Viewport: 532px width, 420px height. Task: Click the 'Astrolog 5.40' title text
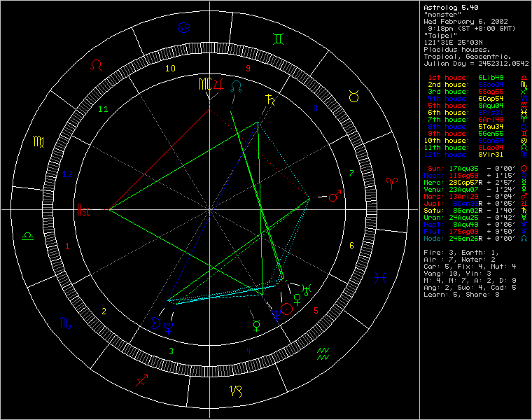click(x=451, y=8)
